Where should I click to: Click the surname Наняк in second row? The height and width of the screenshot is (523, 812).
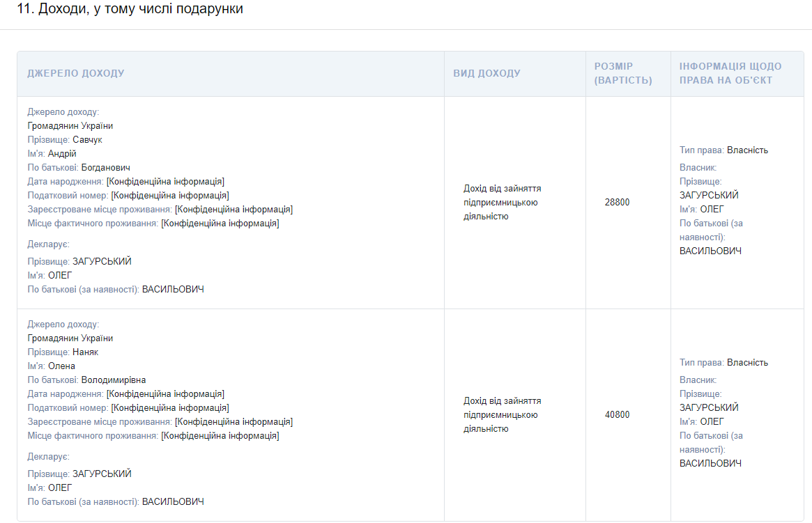tap(85, 352)
